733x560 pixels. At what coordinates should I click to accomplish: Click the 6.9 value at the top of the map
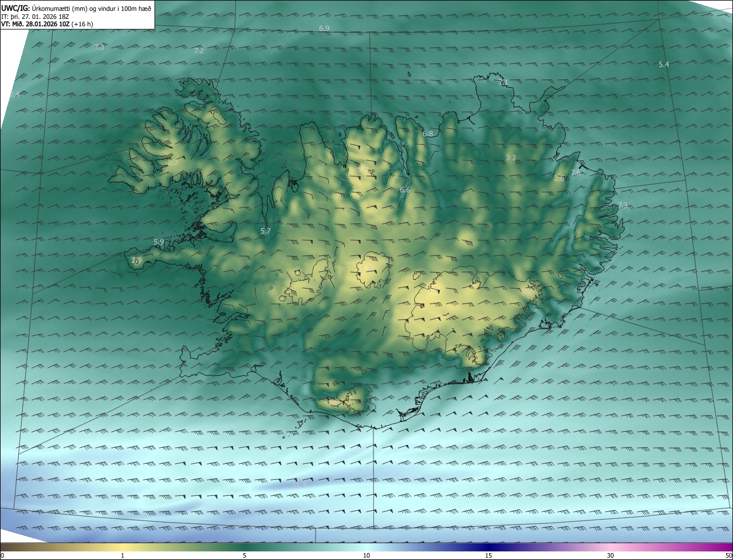tap(324, 28)
